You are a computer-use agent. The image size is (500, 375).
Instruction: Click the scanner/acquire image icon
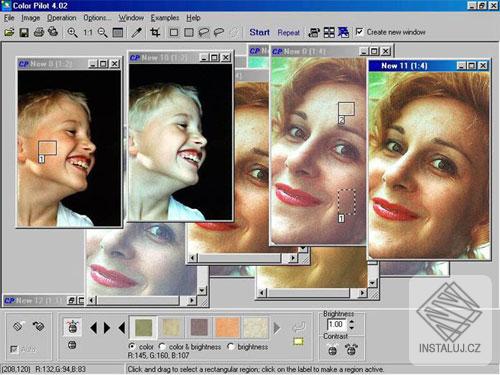(x=53, y=32)
